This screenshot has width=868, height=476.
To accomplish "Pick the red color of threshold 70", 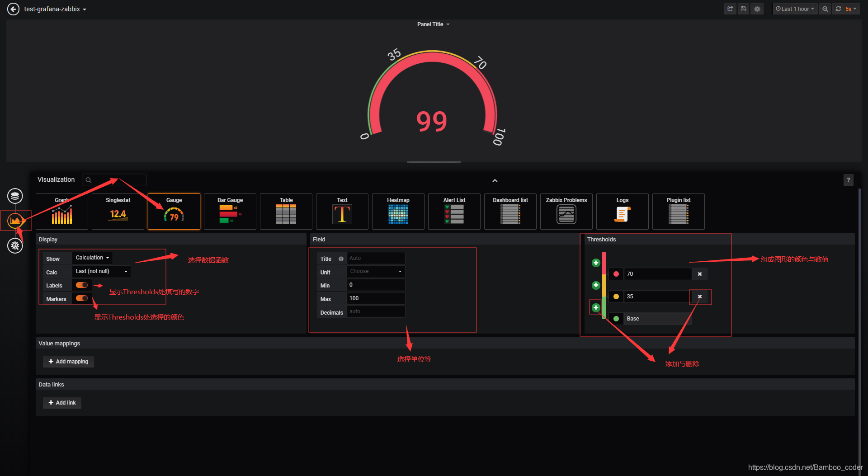I will (616, 274).
